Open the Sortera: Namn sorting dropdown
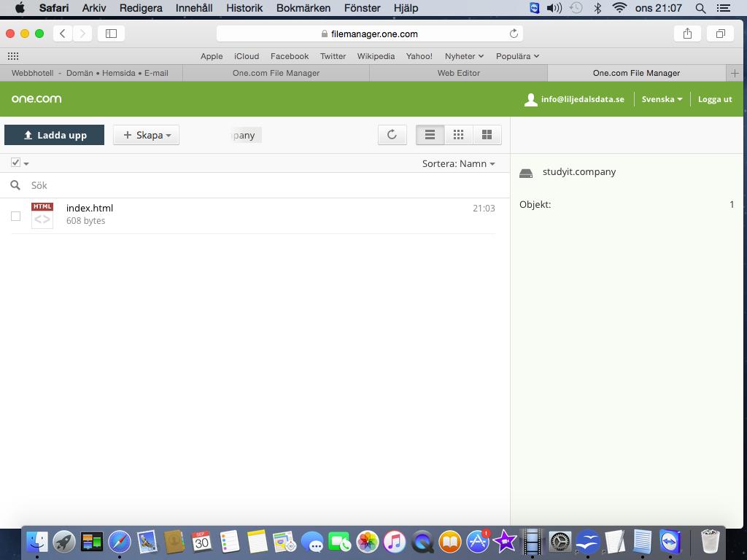The image size is (747, 560). click(458, 163)
